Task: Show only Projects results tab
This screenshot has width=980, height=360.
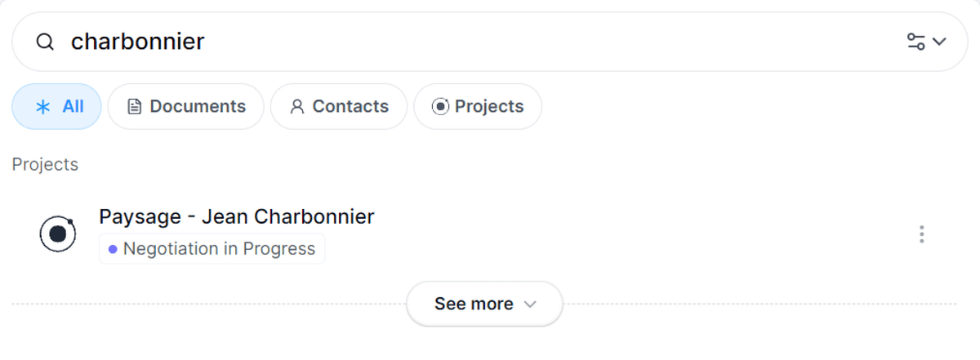Action: point(477,107)
